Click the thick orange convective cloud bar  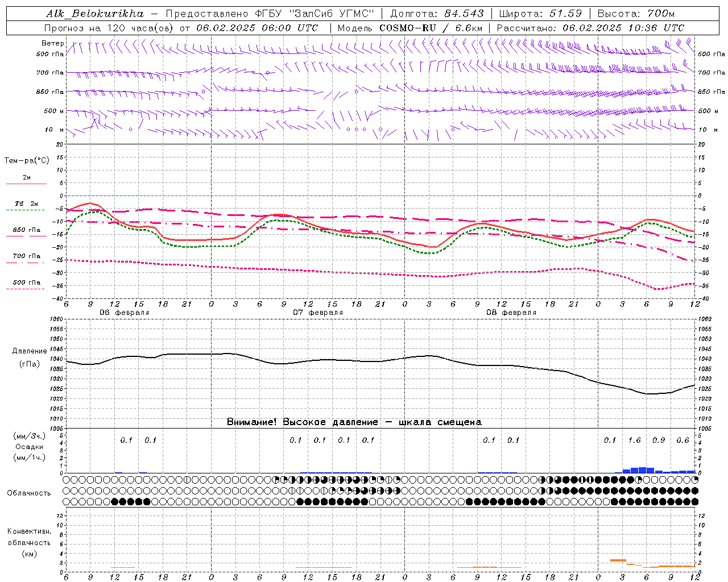coord(618,560)
